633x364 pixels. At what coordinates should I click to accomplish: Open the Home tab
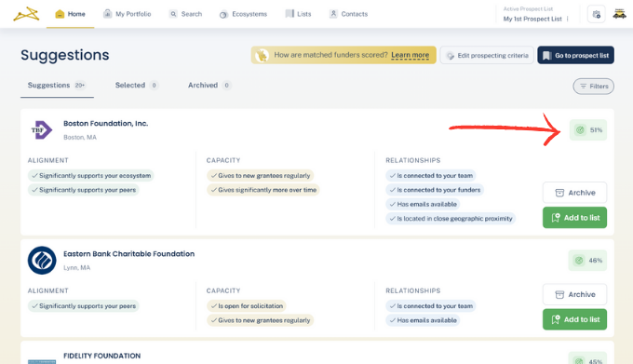70,14
